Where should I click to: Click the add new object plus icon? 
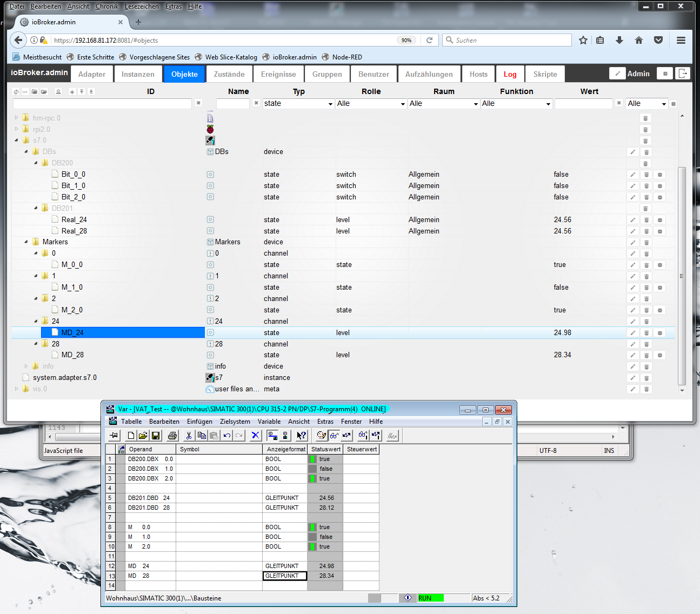coord(72,92)
